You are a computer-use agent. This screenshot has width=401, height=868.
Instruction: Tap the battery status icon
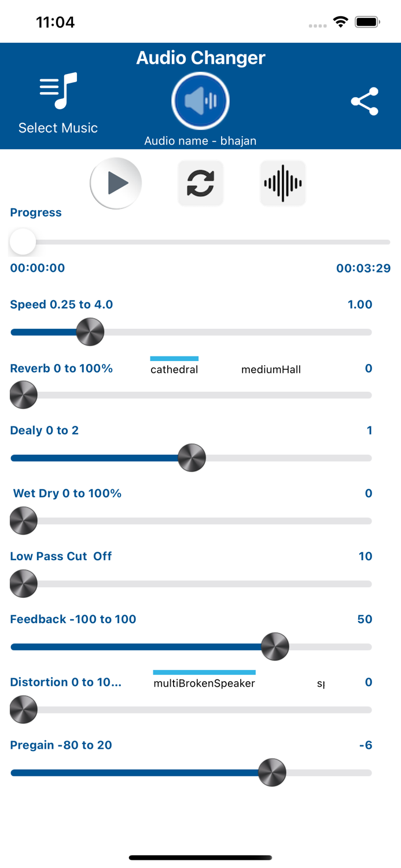tap(367, 23)
